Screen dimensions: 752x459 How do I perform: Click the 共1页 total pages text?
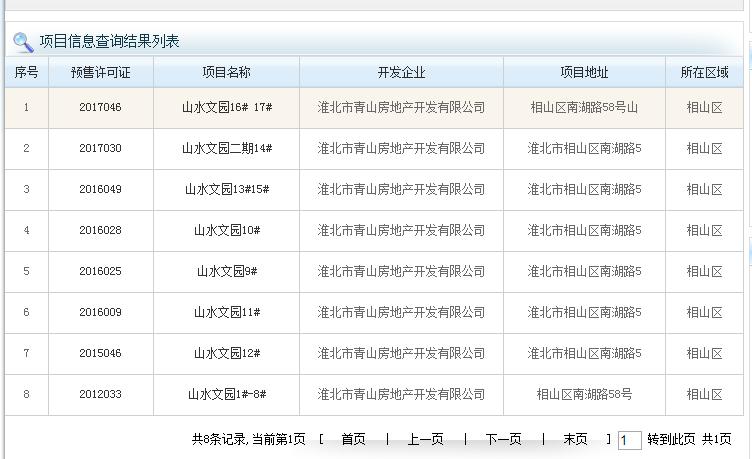[x=717, y=439]
